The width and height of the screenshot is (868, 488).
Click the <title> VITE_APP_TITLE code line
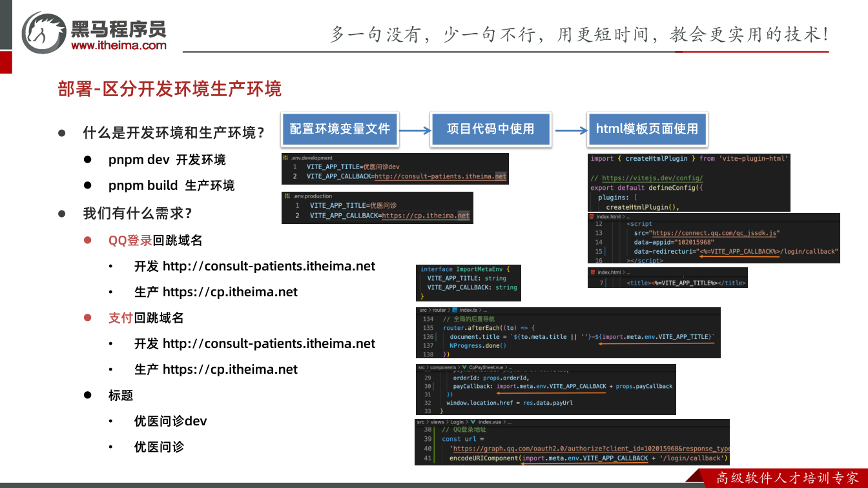(686, 283)
